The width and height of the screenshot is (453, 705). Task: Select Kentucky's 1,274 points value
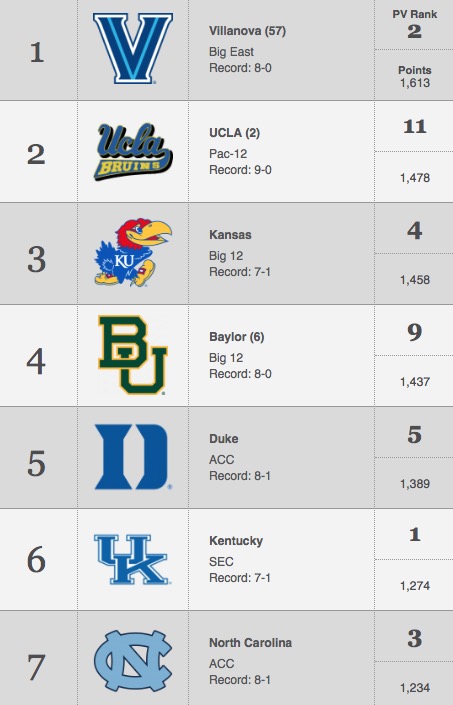pyautogui.click(x=415, y=586)
